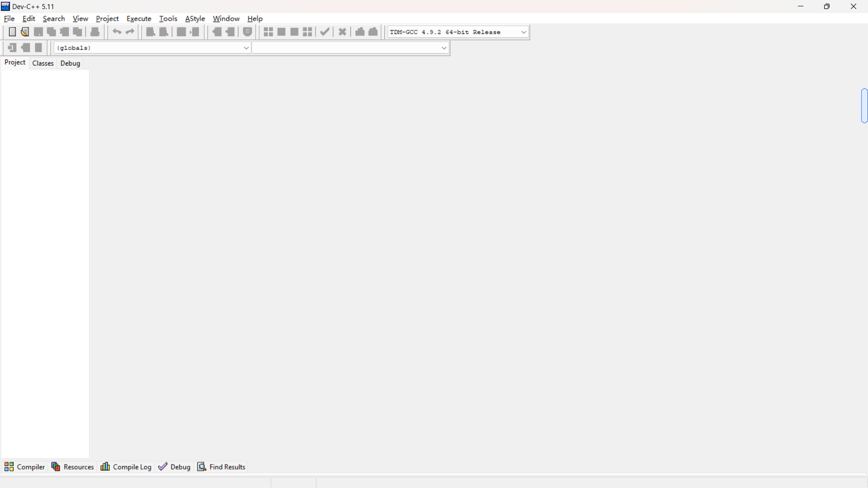Click the Open file toolbar icon
This screenshot has height=488, width=868.
(x=25, y=32)
